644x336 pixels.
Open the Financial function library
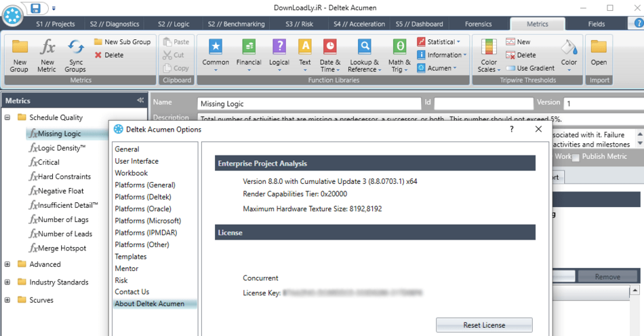point(249,55)
